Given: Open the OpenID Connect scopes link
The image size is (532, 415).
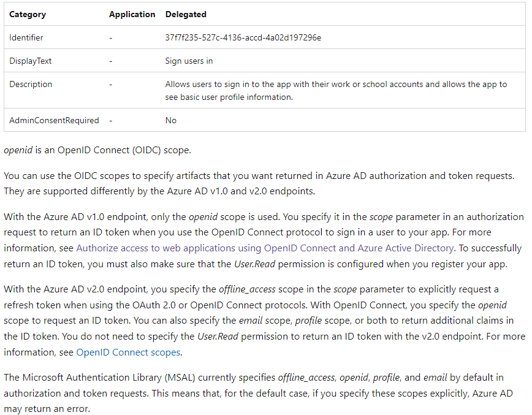Looking at the screenshot, I should coord(128,352).
